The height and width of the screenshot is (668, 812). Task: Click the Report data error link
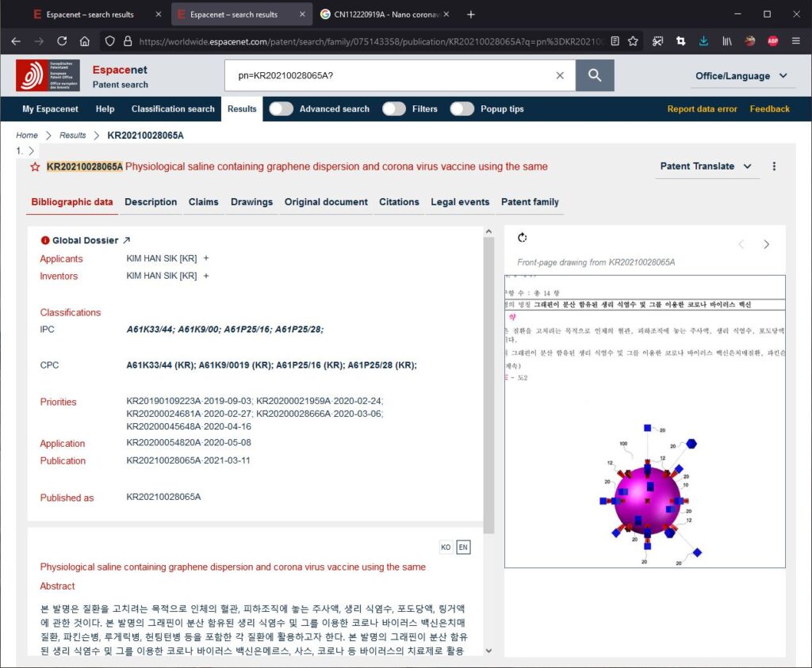click(702, 109)
